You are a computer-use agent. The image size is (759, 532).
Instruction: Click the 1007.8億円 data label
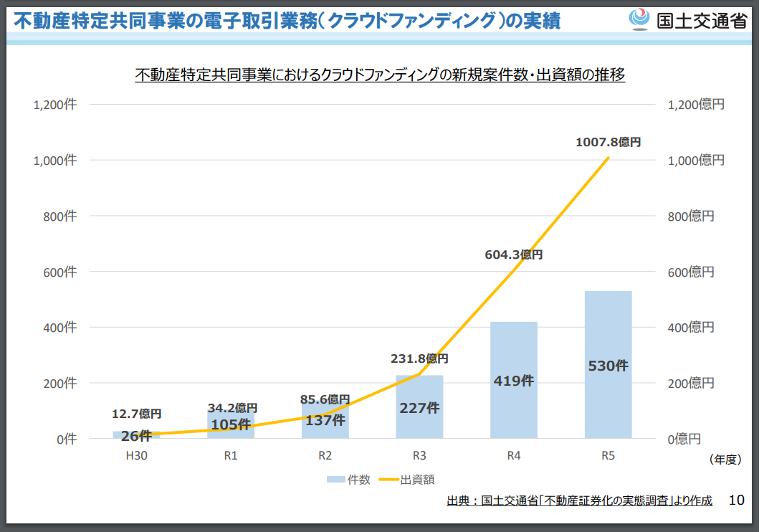click(x=608, y=142)
